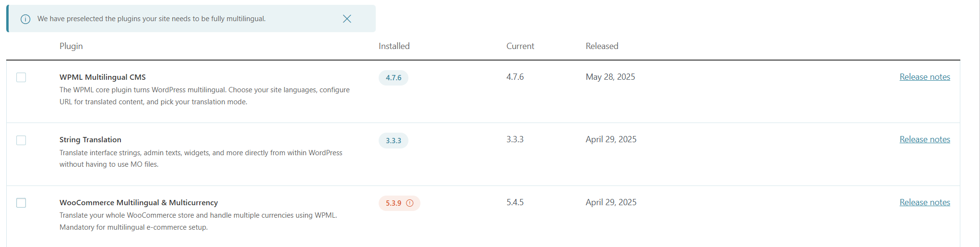The height and width of the screenshot is (247, 980).
Task: Click the installed version 3.3.3 badge
Action: pos(393,141)
